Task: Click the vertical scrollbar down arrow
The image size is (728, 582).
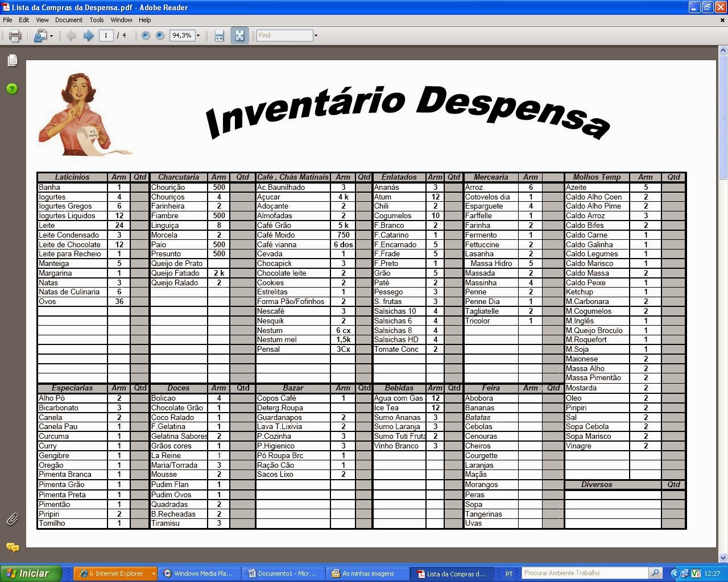Action: point(723,558)
